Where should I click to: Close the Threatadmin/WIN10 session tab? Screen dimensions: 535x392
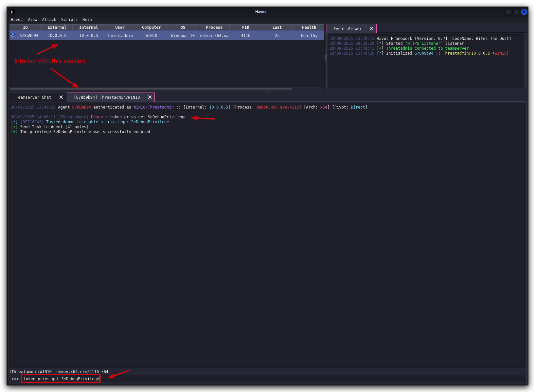click(150, 97)
